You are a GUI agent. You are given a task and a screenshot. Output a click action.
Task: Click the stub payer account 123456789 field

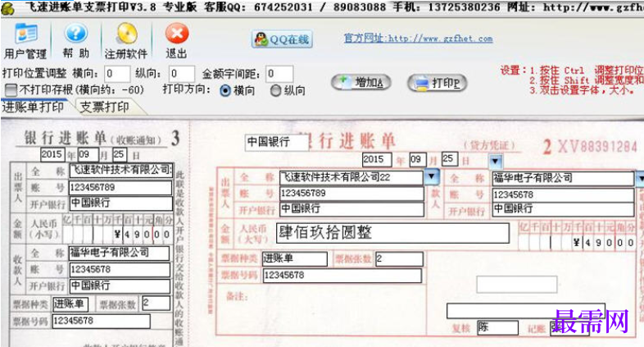120,188
